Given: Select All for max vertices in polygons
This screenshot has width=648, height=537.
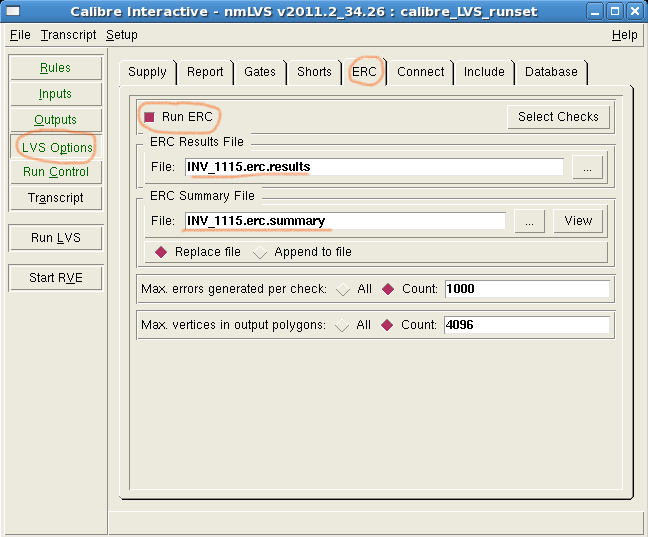Looking at the screenshot, I should (342, 325).
